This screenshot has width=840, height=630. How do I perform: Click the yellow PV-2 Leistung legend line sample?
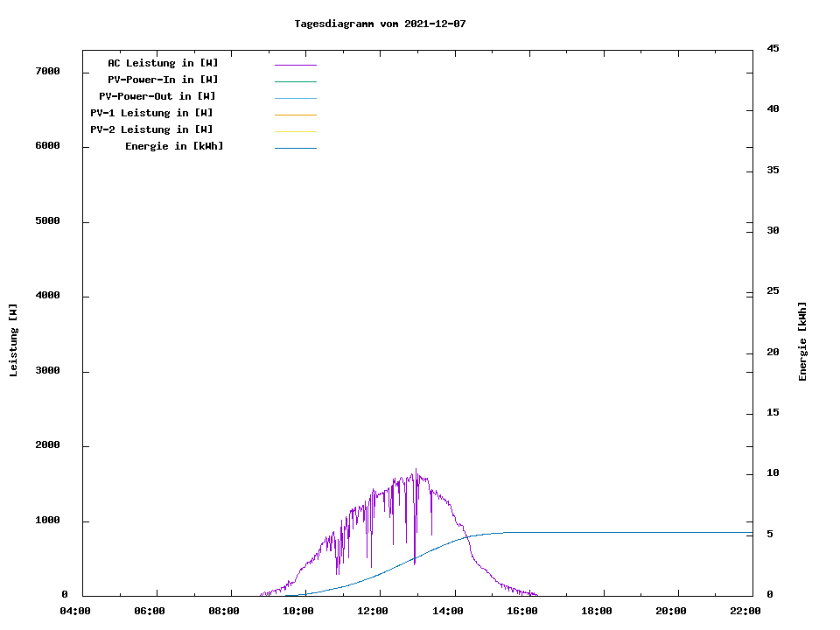(x=295, y=131)
